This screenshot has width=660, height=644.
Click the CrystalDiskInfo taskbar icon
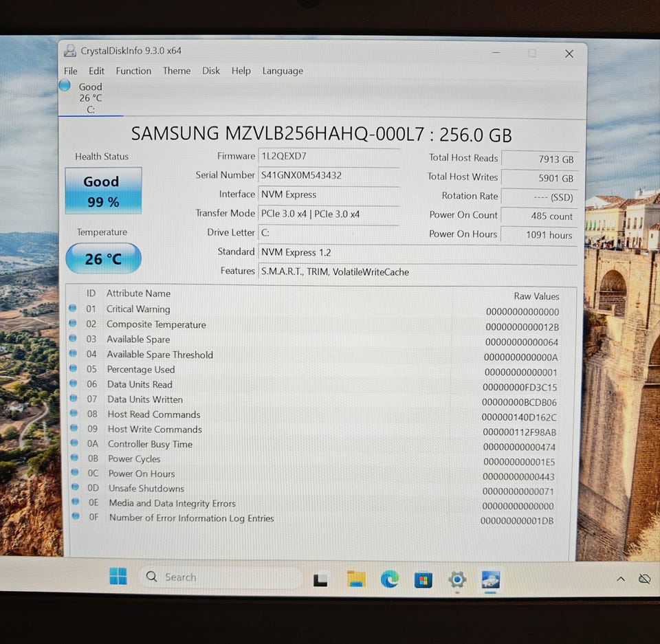point(490,580)
